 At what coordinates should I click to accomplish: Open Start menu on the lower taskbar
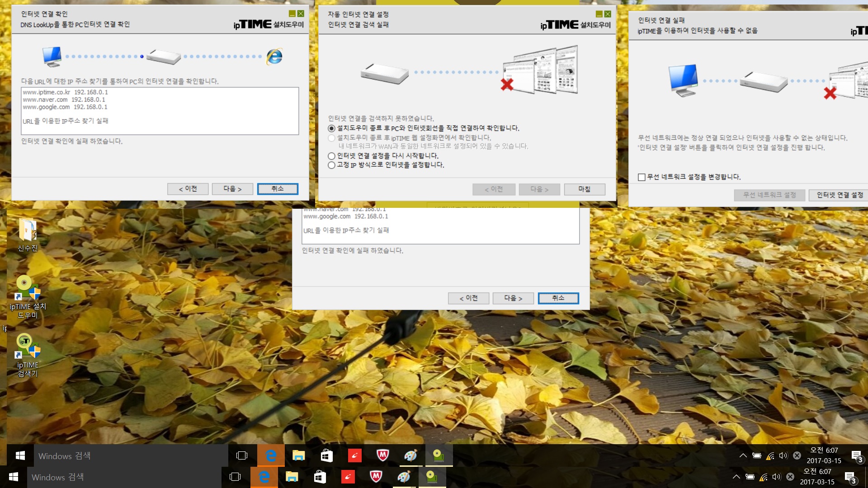[x=14, y=477]
